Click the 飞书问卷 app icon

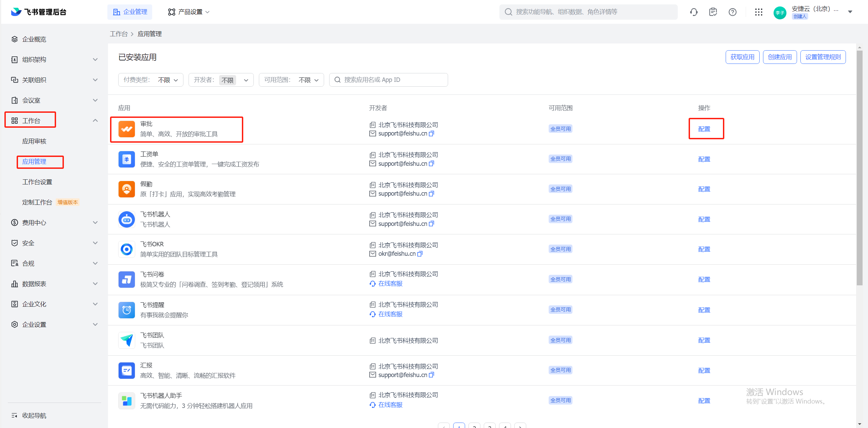pos(127,280)
